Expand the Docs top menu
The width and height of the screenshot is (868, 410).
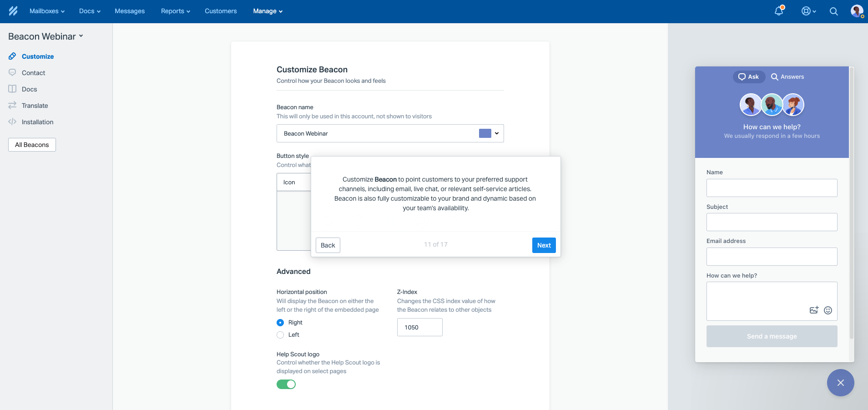coord(90,11)
